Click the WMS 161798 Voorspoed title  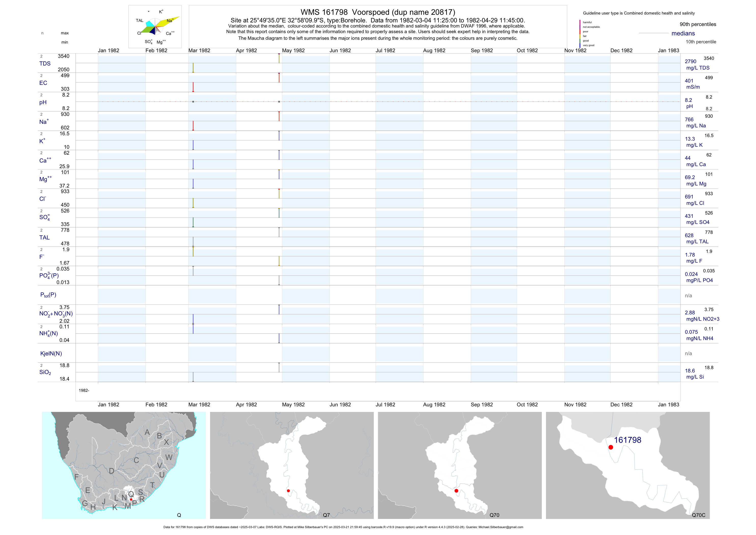[378, 12]
